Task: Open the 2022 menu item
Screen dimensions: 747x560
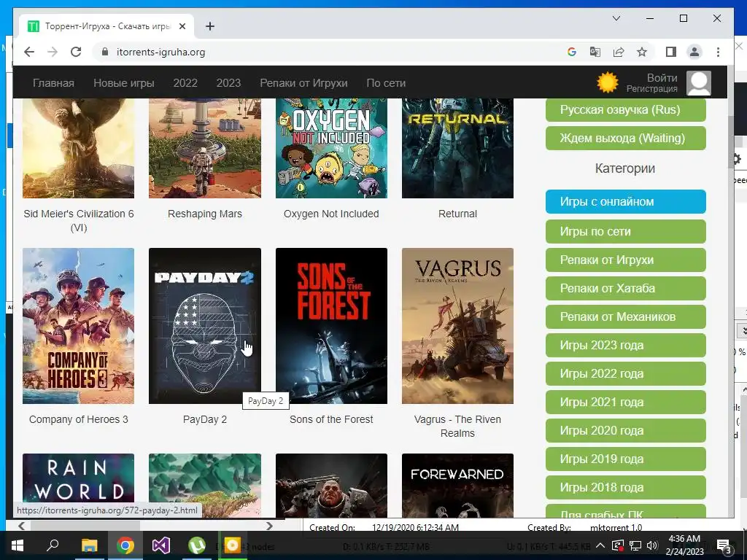Action: [x=185, y=83]
